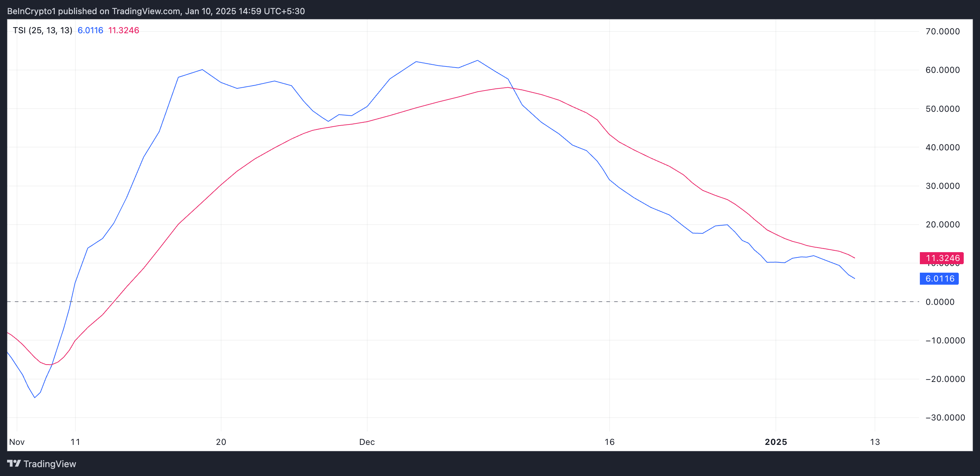Click the 2025 date label on time axis

pyautogui.click(x=776, y=442)
